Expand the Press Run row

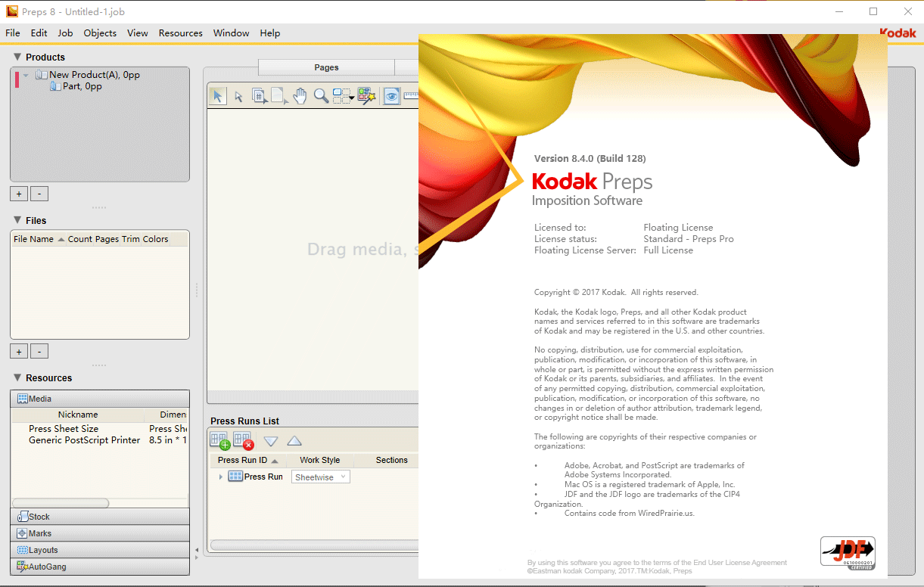(x=221, y=477)
